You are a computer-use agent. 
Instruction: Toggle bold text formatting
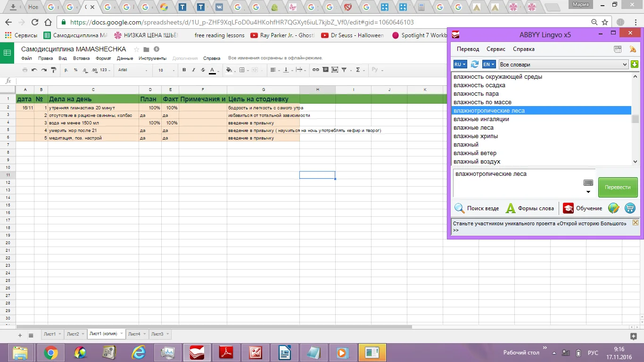pos(184,70)
